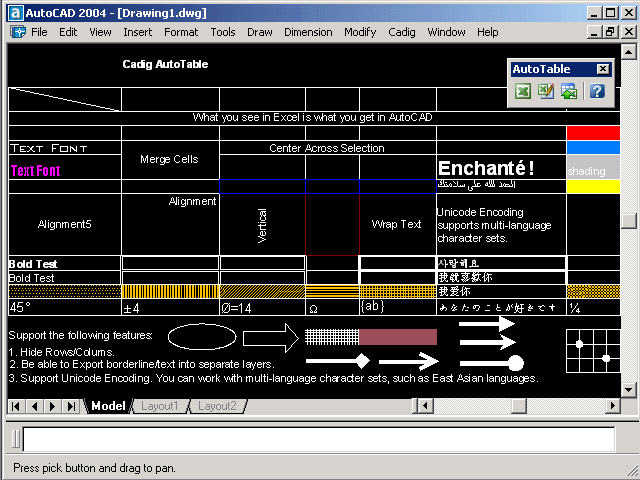Close the AutoTable floating toolbar
Screen dimensions: 640x480
pyautogui.click(x=602, y=69)
